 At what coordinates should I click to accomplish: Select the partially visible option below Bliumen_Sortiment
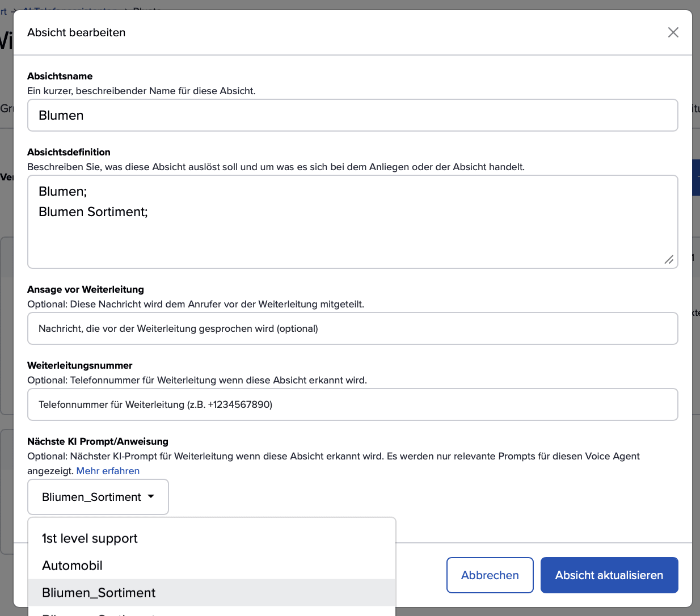point(99,613)
